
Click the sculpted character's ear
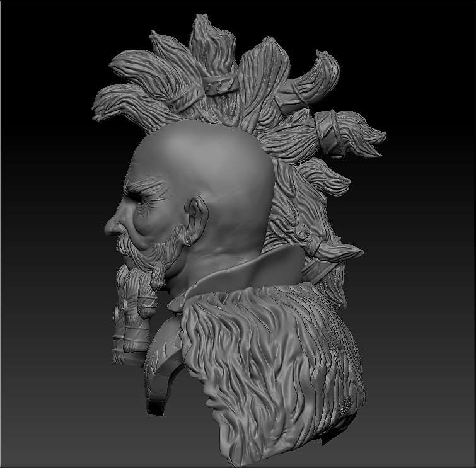197,220
